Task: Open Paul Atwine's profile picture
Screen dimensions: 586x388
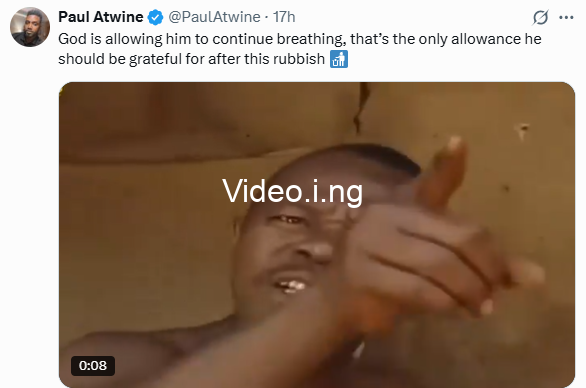Action: 30,27
